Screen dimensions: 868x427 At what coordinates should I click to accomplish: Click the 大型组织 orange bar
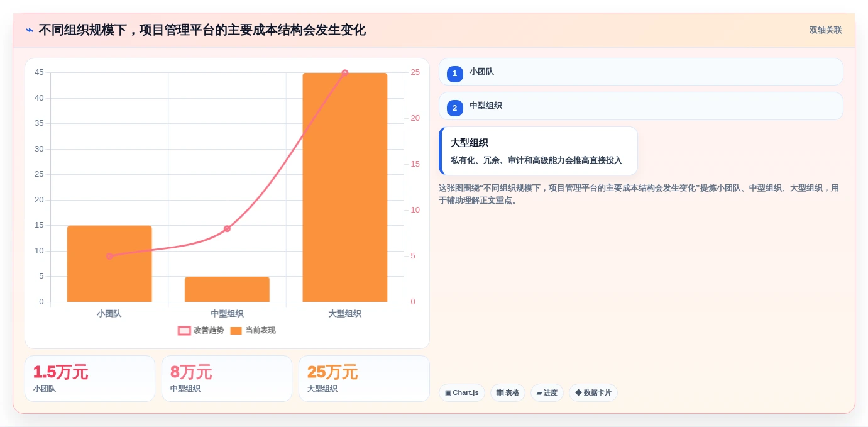[344, 187]
